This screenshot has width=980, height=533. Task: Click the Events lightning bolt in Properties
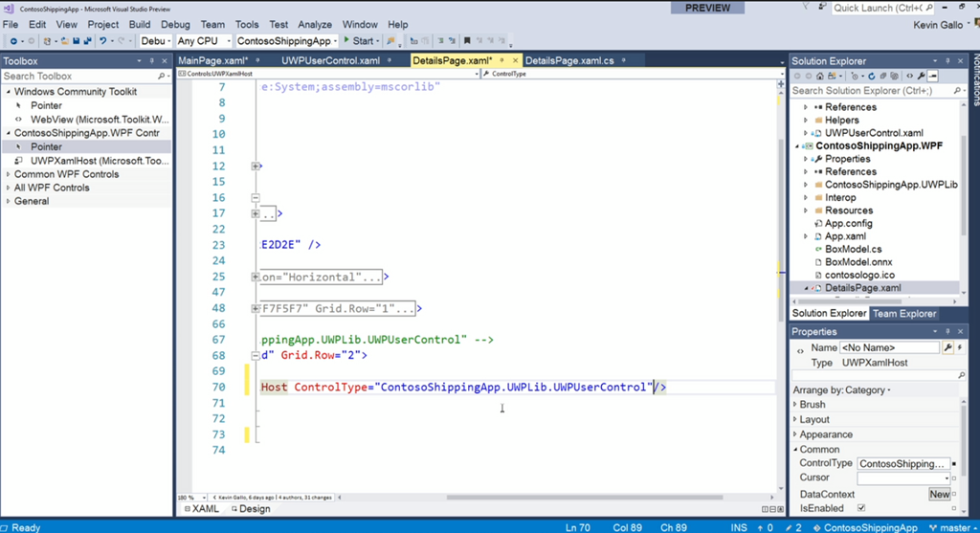coord(959,347)
